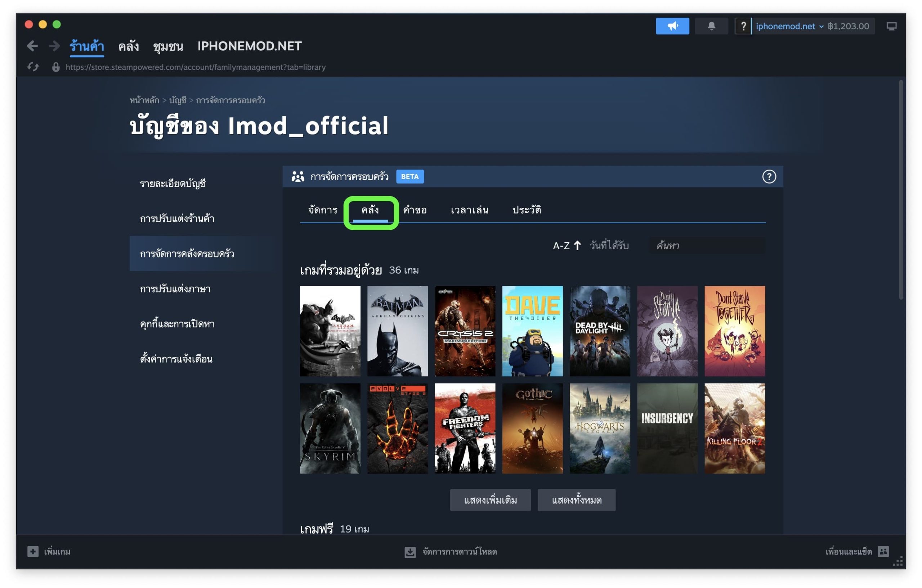Open friends and chat icon
The image size is (922, 588).
883,551
